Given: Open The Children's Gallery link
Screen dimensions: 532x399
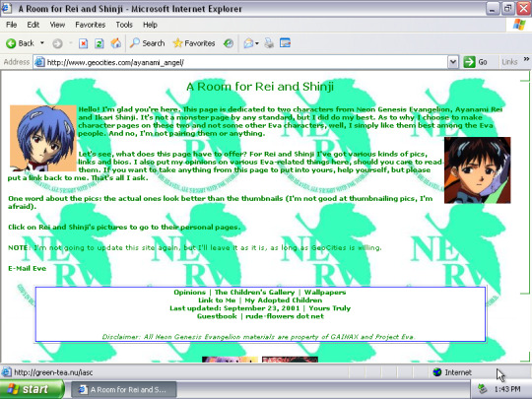Looking at the screenshot, I should click(x=254, y=293).
